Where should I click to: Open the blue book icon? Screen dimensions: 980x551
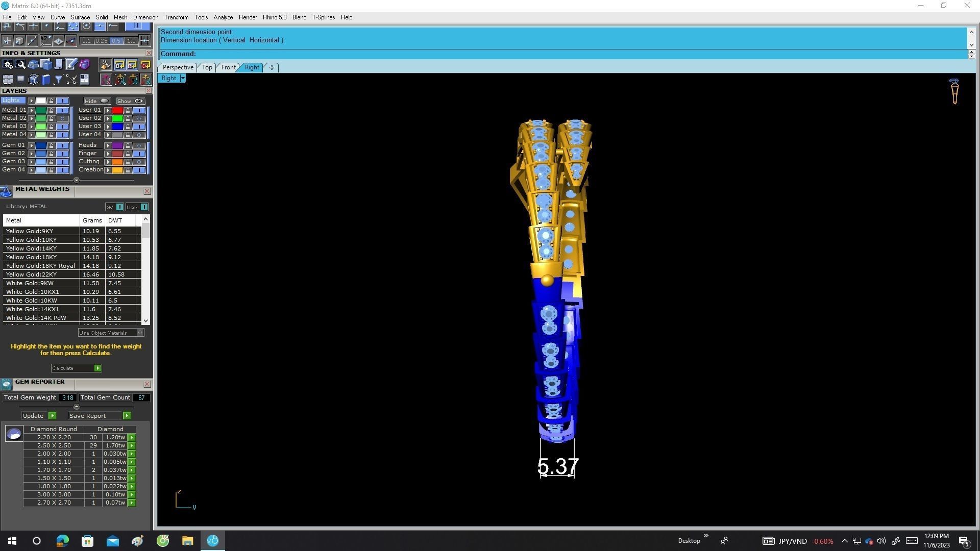(46, 79)
